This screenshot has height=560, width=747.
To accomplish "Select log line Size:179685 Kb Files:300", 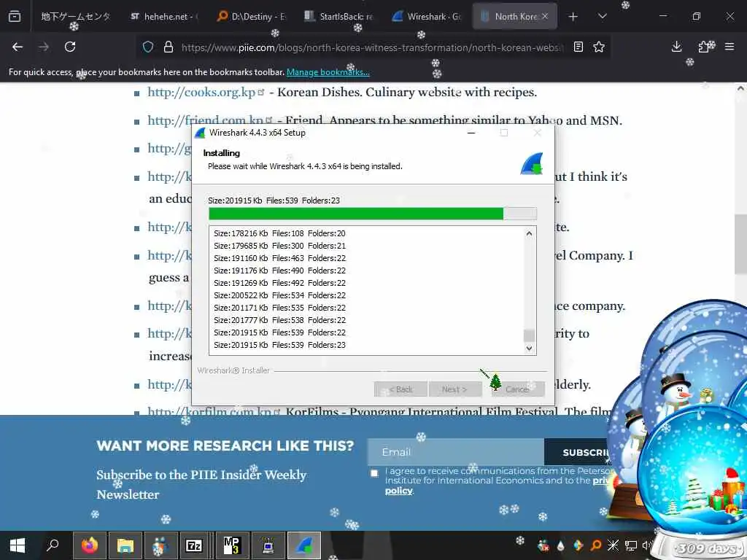I will (x=279, y=246).
